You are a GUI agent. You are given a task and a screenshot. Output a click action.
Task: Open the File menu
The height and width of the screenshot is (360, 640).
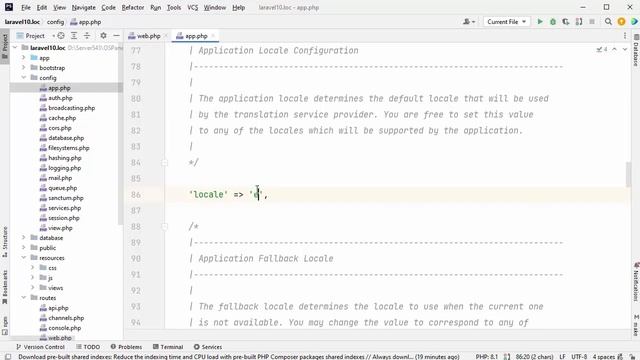pyautogui.click(x=26, y=7)
